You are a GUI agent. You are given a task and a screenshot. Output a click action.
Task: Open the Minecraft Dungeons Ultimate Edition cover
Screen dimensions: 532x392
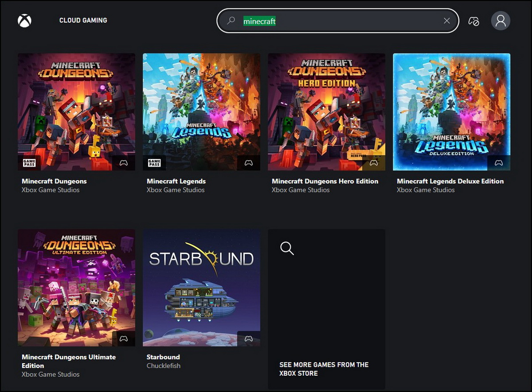pos(76,288)
